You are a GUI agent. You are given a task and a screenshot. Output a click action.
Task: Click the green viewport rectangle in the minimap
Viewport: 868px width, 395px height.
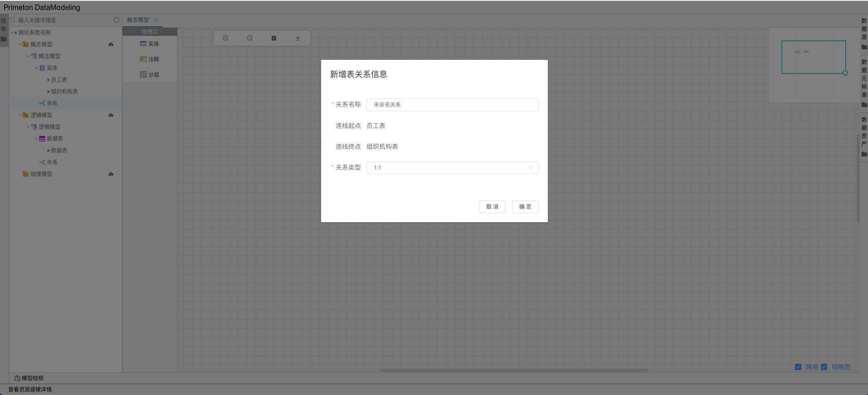(814, 57)
